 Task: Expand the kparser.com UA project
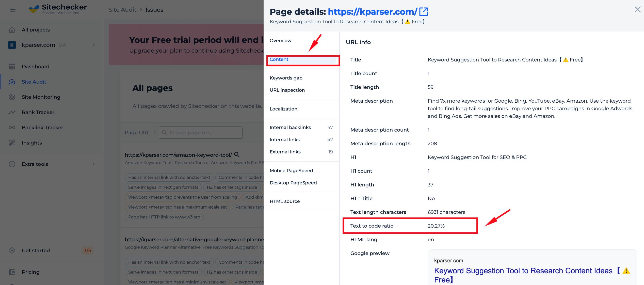pyautogui.click(x=94, y=44)
